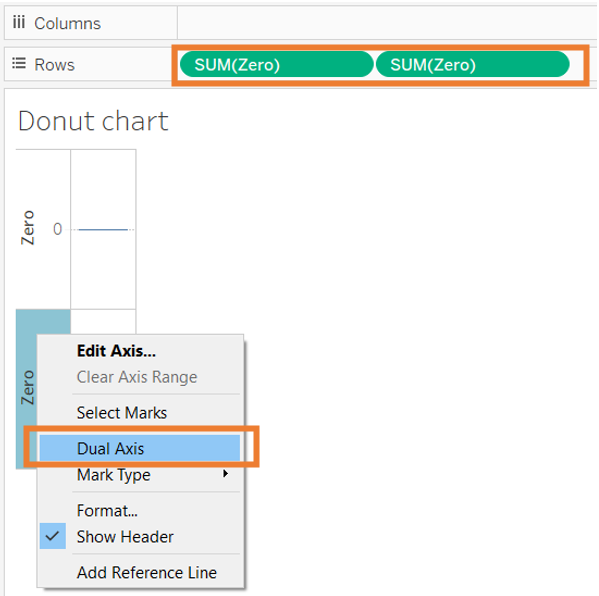The height and width of the screenshot is (596, 599).
Task: Click the first SUM(Zero) pill in Rows
Action: [276, 65]
